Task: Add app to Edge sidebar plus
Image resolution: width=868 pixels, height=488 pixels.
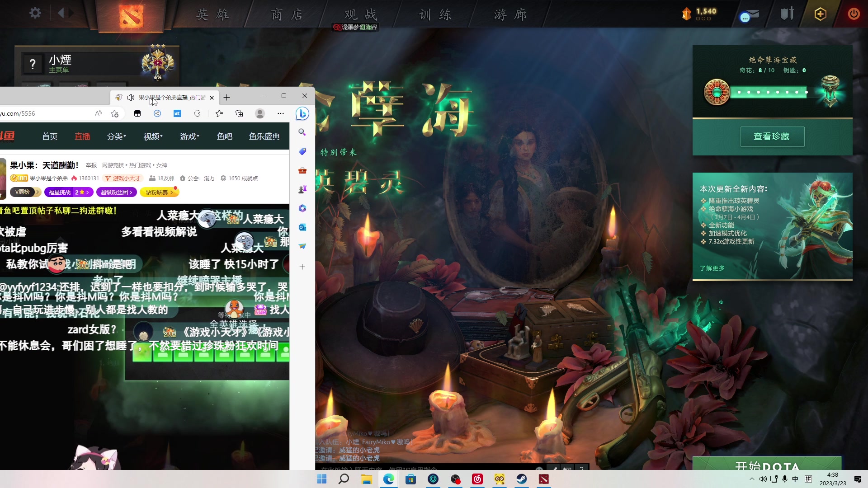Action: pos(302,267)
